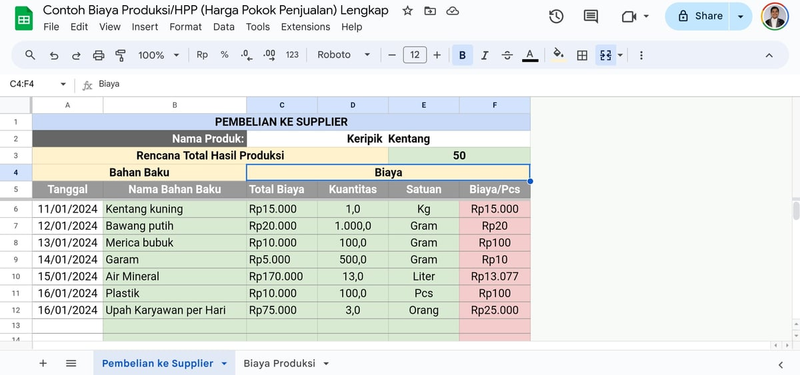Select column B header
Image resolution: width=800 pixels, height=375 pixels.
(174, 105)
